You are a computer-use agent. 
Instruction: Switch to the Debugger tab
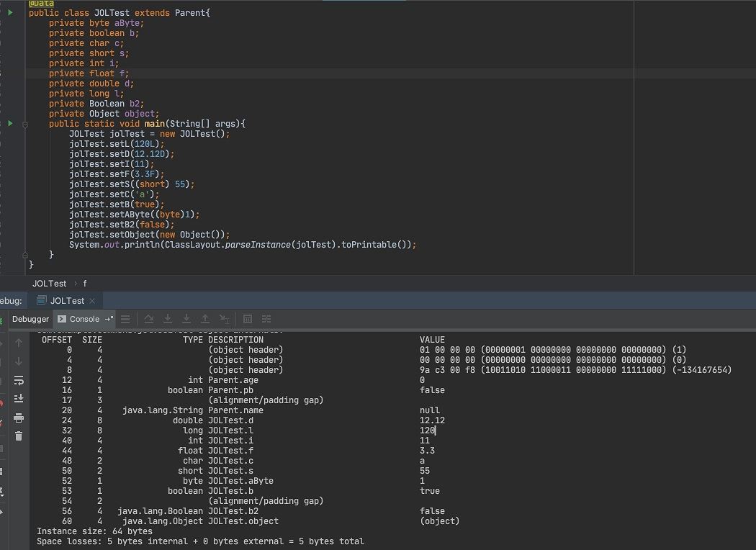point(30,319)
